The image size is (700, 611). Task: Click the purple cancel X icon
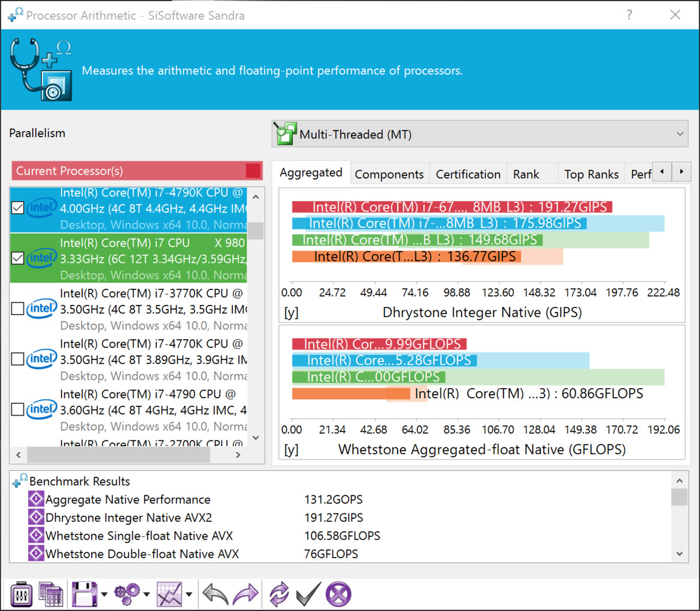[x=338, y=594]
